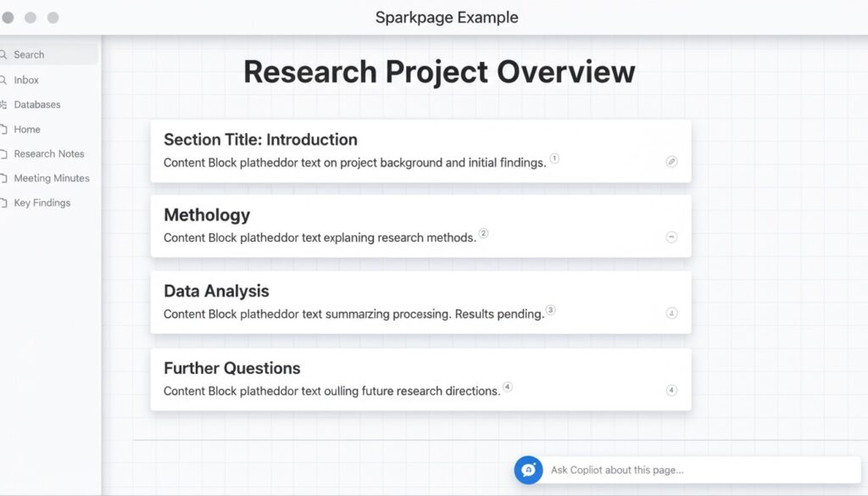This screenshot has height=496, width=868.
Task: Open the Meeting Minutes page
Action: pos(52,178)
